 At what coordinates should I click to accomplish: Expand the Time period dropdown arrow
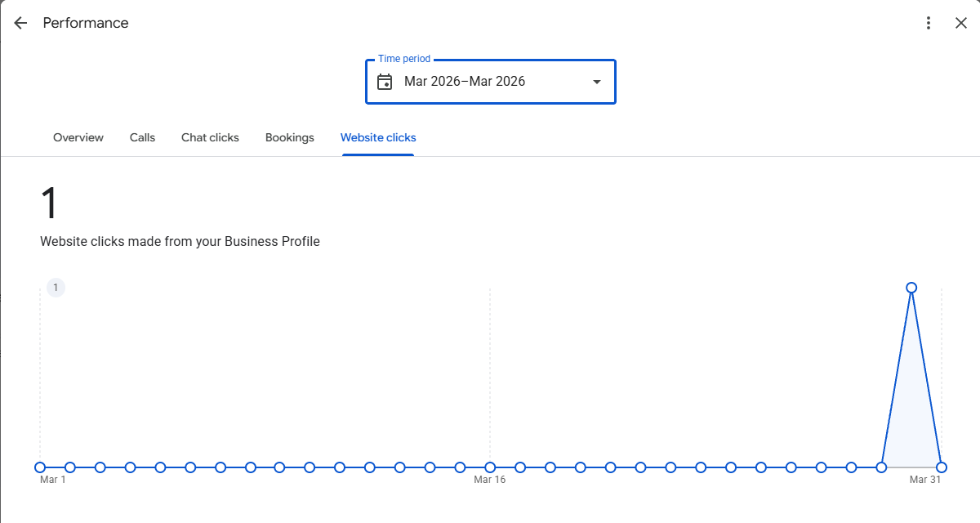pos(597,82)
